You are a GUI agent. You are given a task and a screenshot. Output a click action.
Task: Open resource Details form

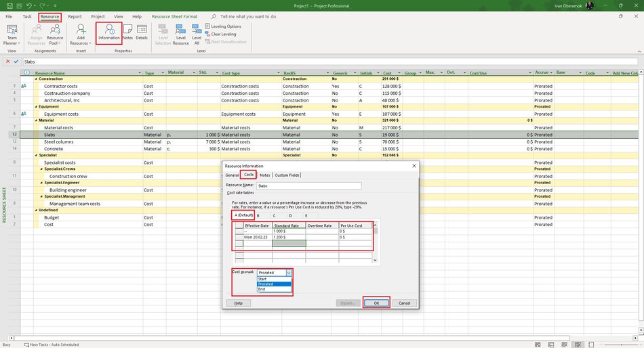[x=142, y=32]
